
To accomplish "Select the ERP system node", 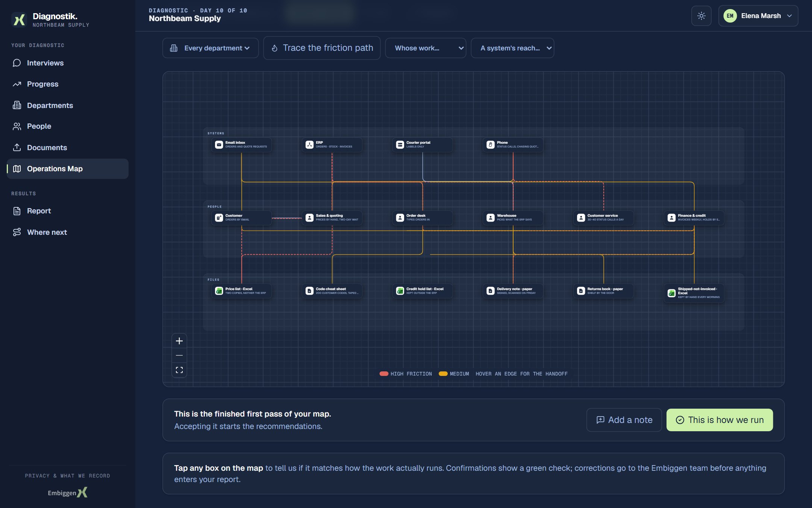I will 332,144.
